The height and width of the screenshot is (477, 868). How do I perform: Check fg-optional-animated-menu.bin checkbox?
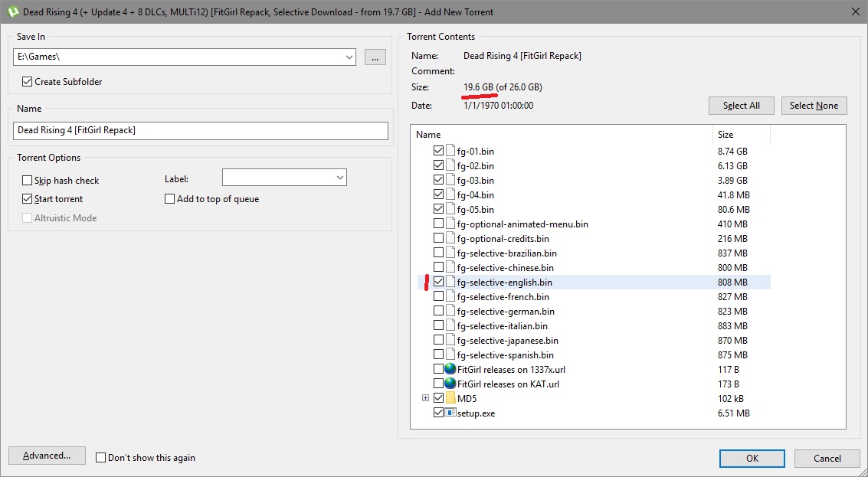click(438, 224)
